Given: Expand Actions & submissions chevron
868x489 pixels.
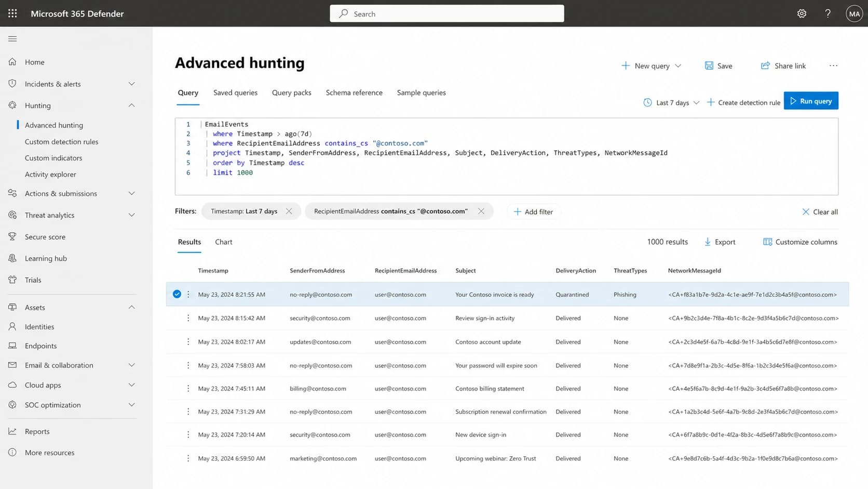Looking at the screenshot, I should coord(132,193).
